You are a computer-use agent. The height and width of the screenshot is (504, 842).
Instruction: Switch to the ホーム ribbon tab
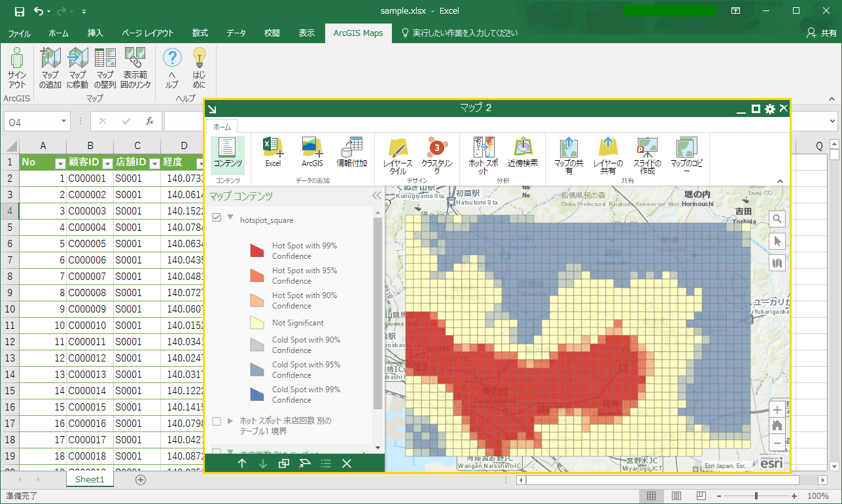click(x=59, y=33)
